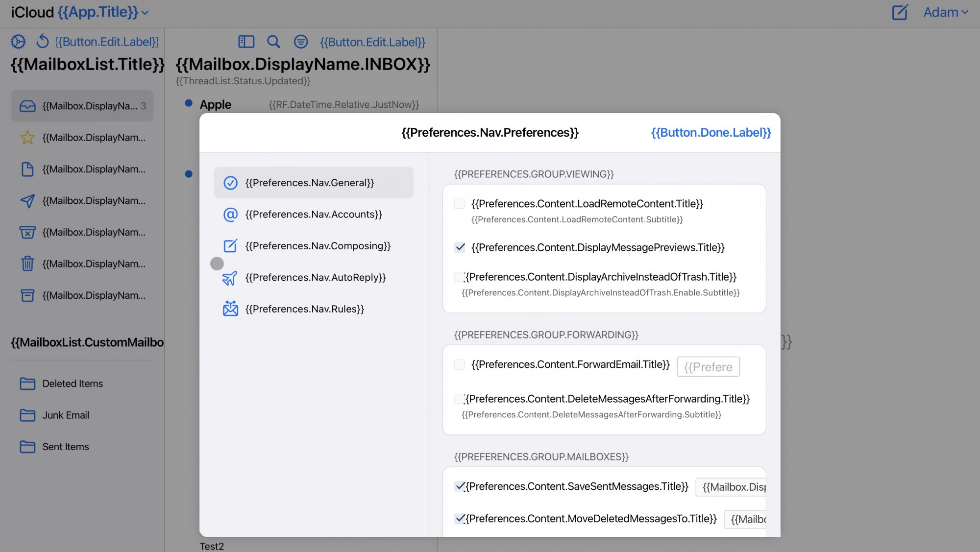The height and width of the screenshot is (552, 980).
Task: Open the filter messages icon
Action: (x=301, y=42)
